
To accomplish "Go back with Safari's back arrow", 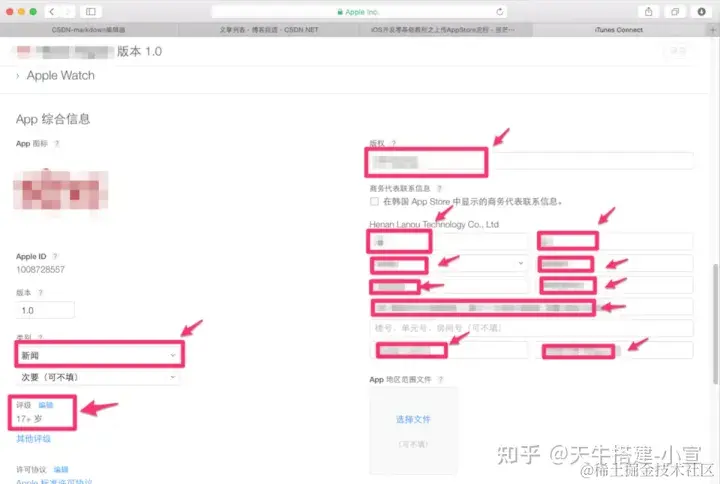I will [x=52, y=11].
